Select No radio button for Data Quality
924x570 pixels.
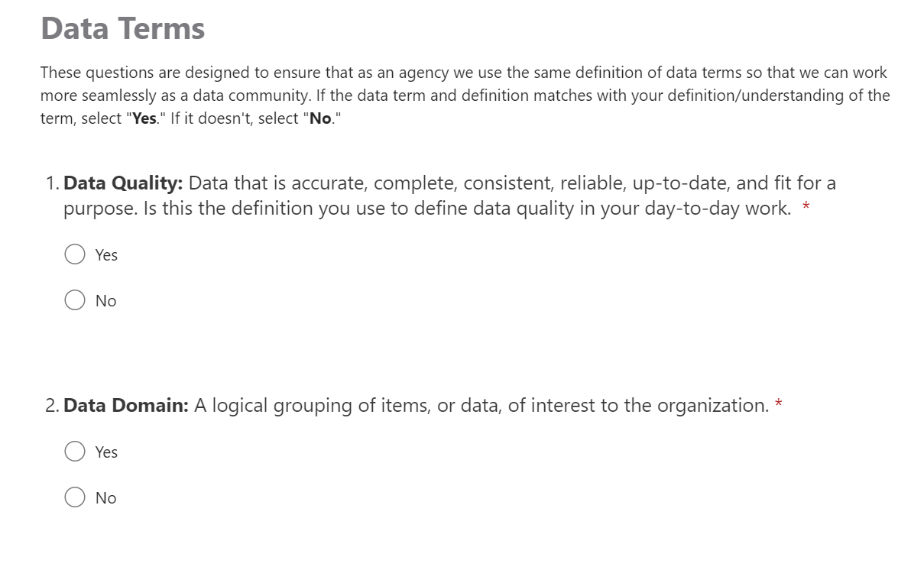pos(75,300)
